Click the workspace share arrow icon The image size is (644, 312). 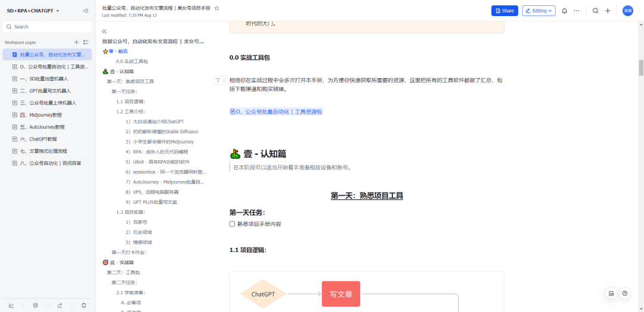point(60,305)
